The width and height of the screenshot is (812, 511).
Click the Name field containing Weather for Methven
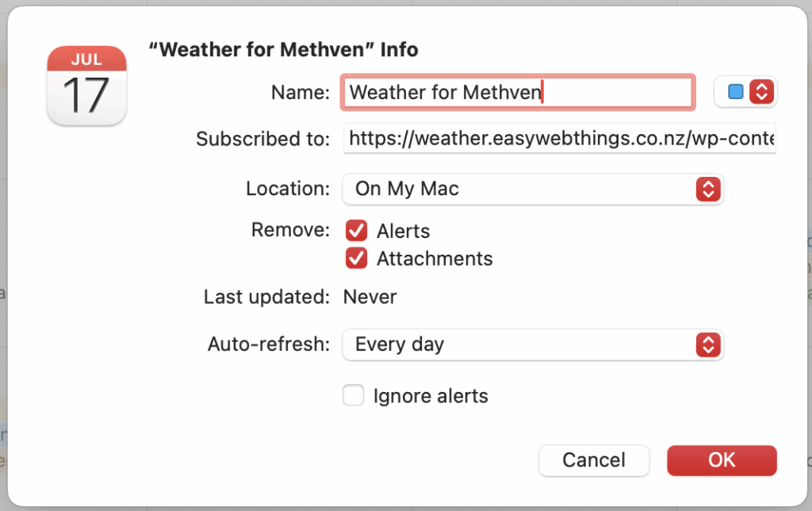(x=517, y=92)
